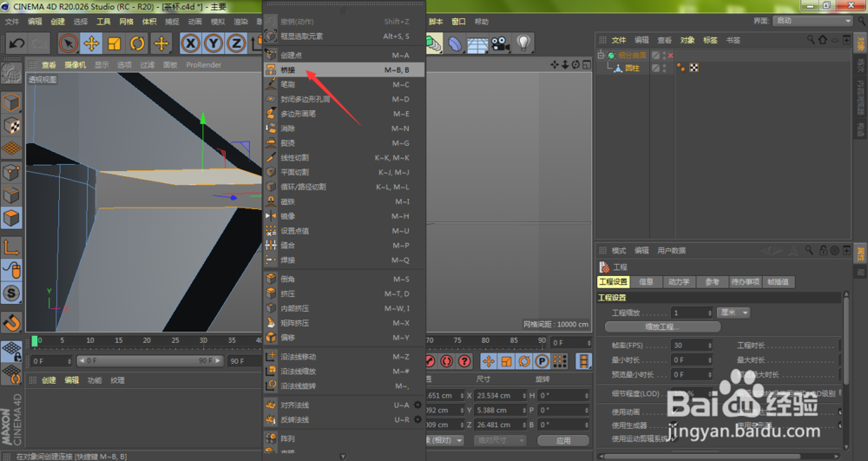Toggle the X axis lock
Screen dimensions: 868x461
coord(190,43)
